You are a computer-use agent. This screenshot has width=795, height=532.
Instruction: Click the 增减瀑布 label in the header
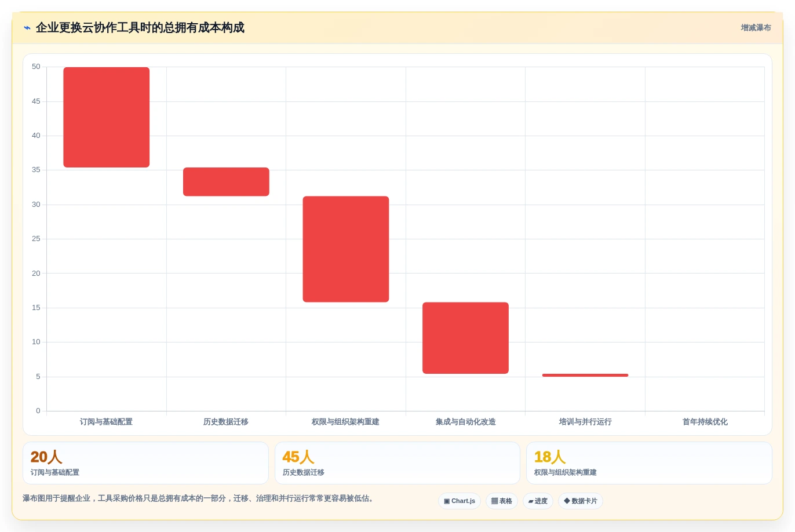pos(756,28)
